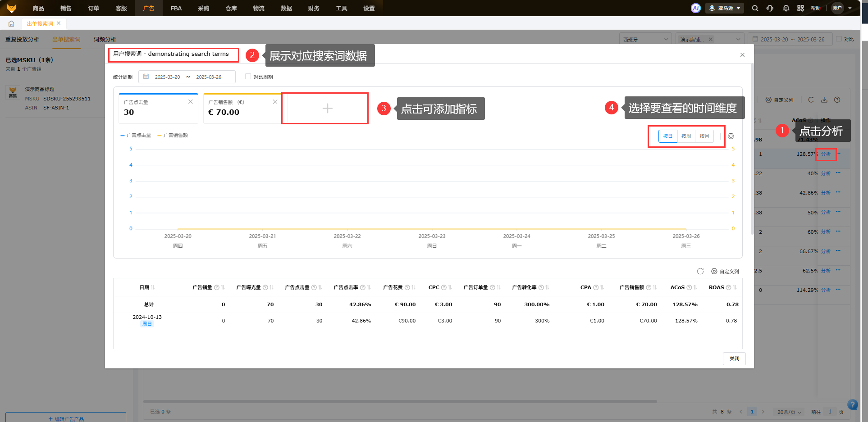The height and width of the screenshot is (422, 868).
Task: Click the home icon in tab bar
Action: click(x=11, y=23)
